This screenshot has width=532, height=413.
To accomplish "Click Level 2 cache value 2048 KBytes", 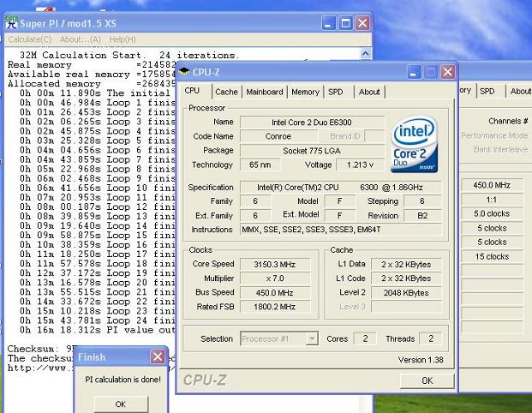I will 406,292.
